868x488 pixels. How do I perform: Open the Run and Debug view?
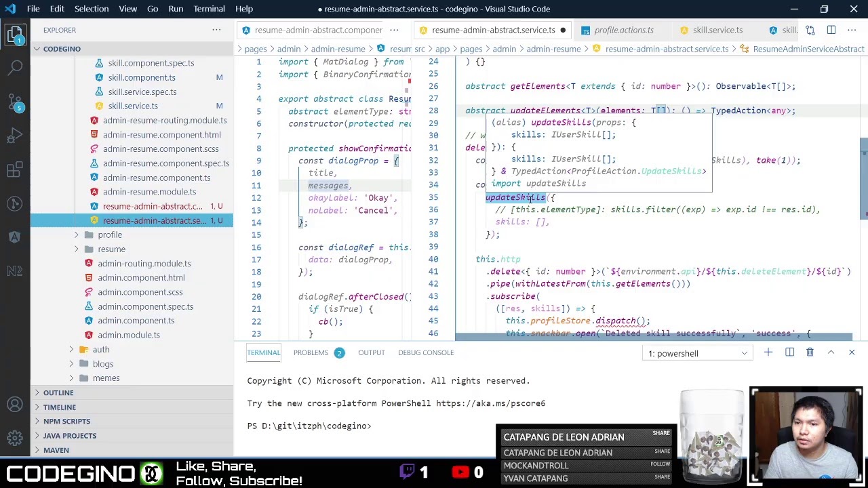tap(15, 136)
